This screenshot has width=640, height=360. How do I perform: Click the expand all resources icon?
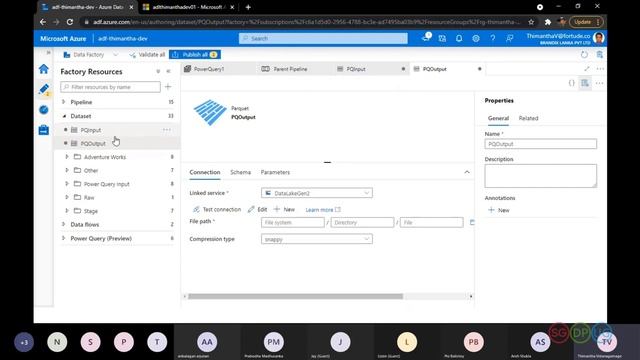pyautogui.click(x=158, y=71)
